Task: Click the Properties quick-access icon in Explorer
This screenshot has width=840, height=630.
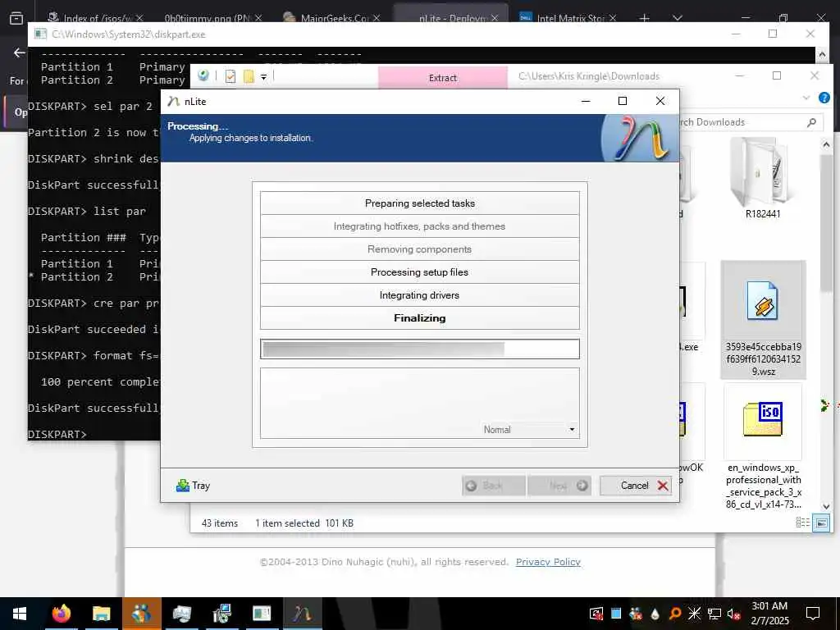Action: pos(231,76)
